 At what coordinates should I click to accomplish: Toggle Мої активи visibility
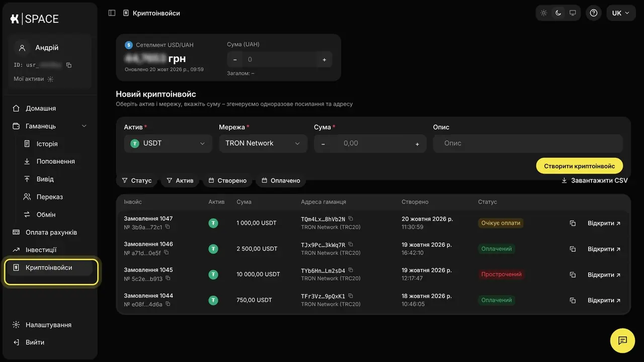pyautogui.click(x=50, y=79)
